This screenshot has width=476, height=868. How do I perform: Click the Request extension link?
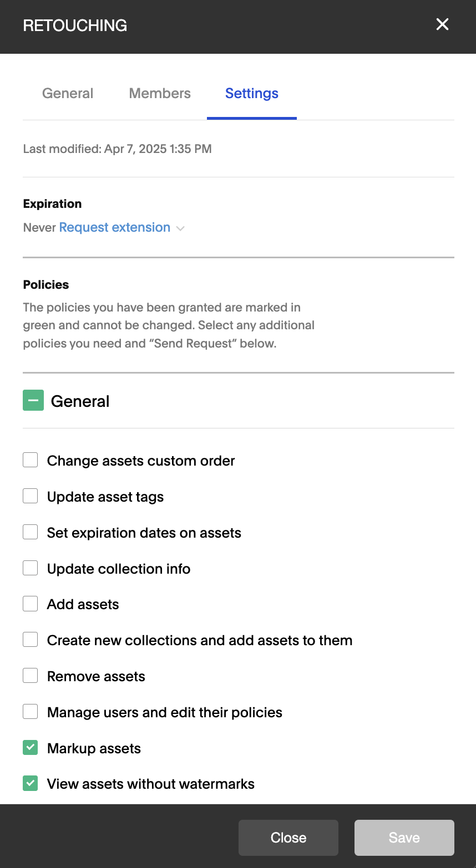coord(115,227)
